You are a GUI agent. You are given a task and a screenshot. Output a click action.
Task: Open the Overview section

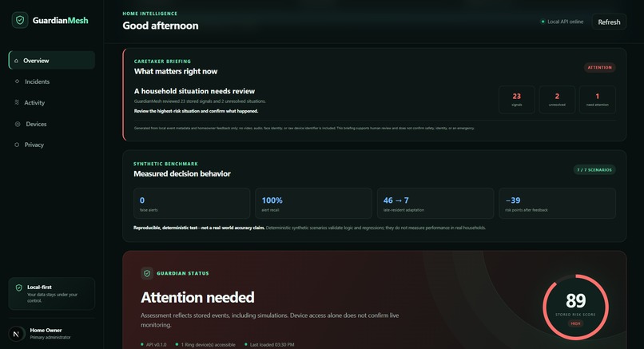click(52, 61)
